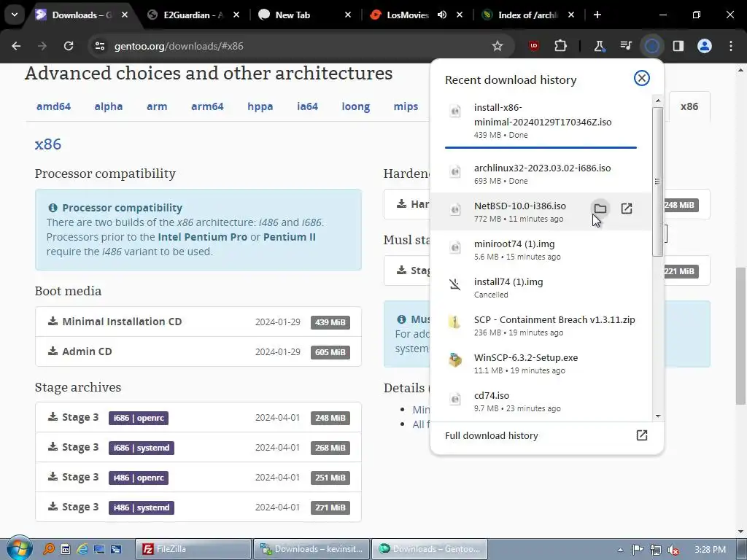Select cancelled install74 (1).img entry
The width and height of the screenshot is (747, 560).
point(541,287)
